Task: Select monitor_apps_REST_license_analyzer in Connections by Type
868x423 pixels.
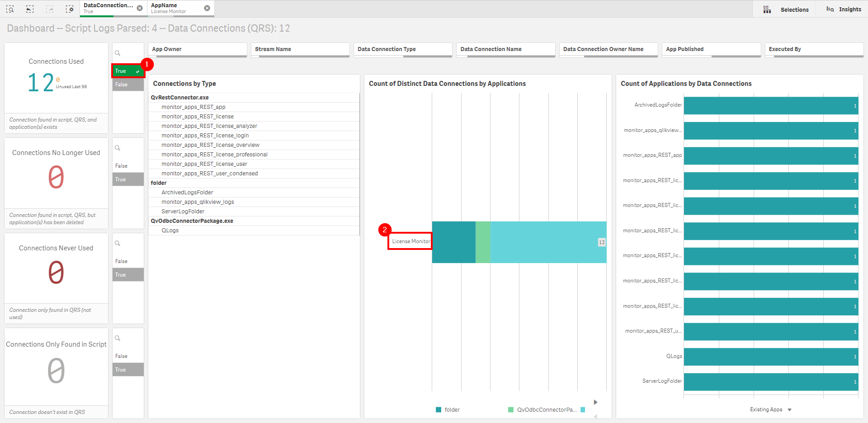Action: 209,126
